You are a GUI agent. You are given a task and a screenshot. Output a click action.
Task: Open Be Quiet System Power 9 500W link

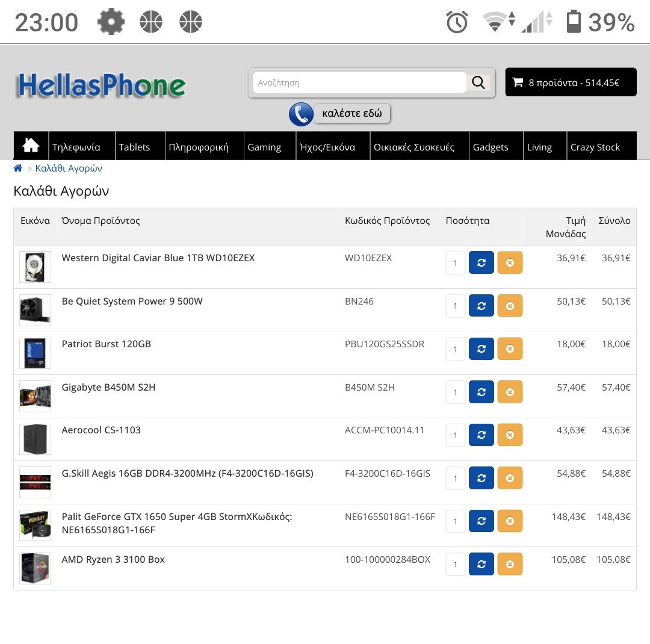point(132,301)
